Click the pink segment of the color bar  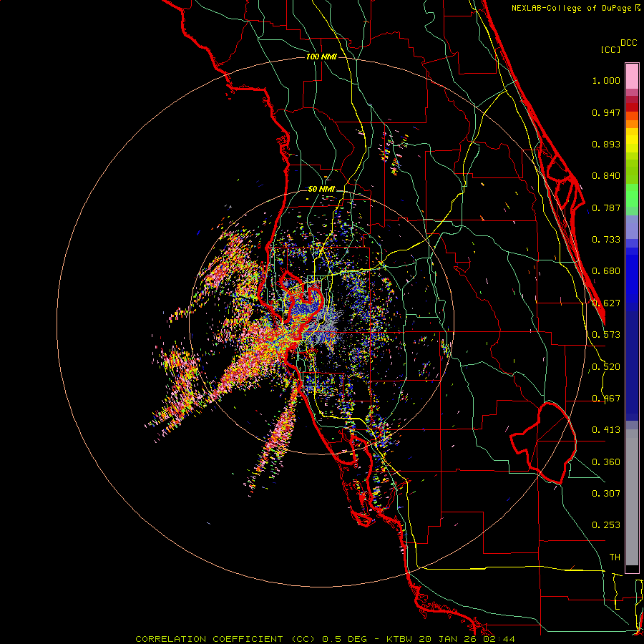[632, 76]
